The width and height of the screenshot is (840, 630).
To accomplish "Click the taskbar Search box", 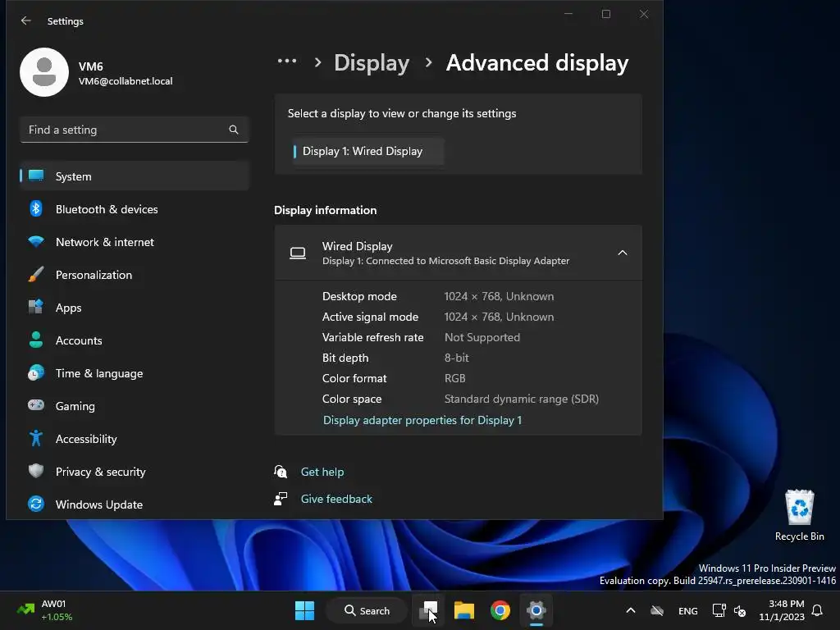I will [x=367, y=610].
